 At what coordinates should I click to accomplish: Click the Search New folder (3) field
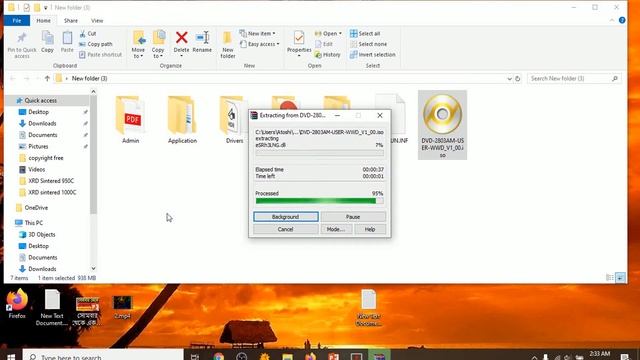pyautogui.click(x=574, y=78)
